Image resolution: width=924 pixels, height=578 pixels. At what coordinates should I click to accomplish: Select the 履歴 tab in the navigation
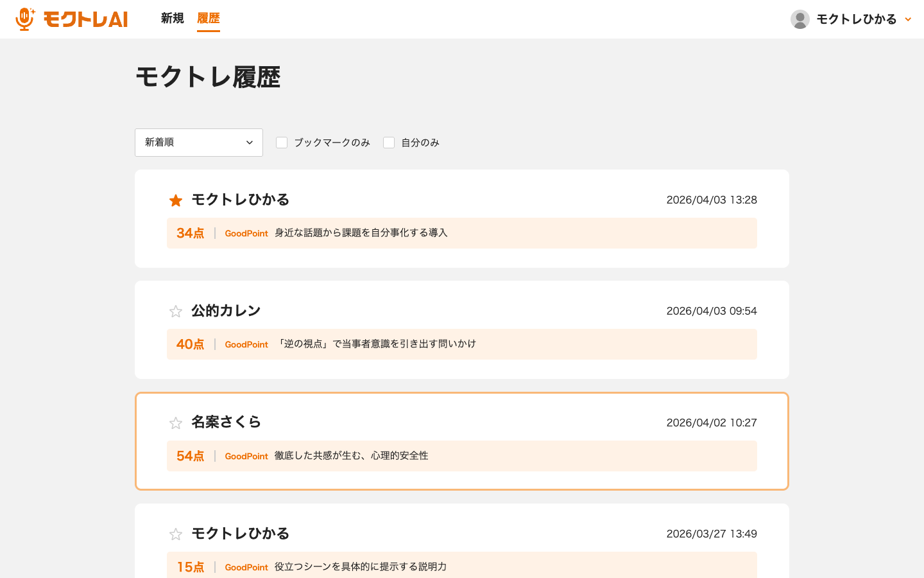coord(208,19)
